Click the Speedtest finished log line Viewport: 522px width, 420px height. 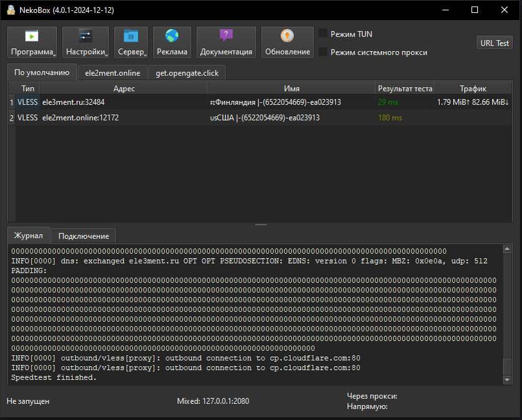click(x=54, y=377)
